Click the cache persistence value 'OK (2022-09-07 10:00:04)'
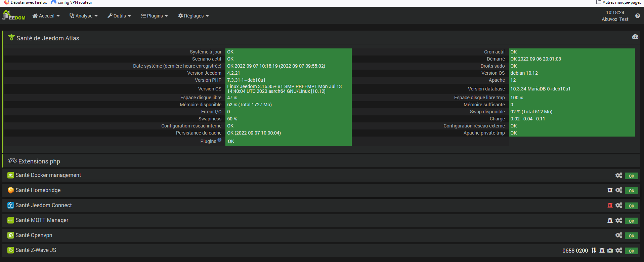This screenshot has height=262, width=644. pos(254,133)
